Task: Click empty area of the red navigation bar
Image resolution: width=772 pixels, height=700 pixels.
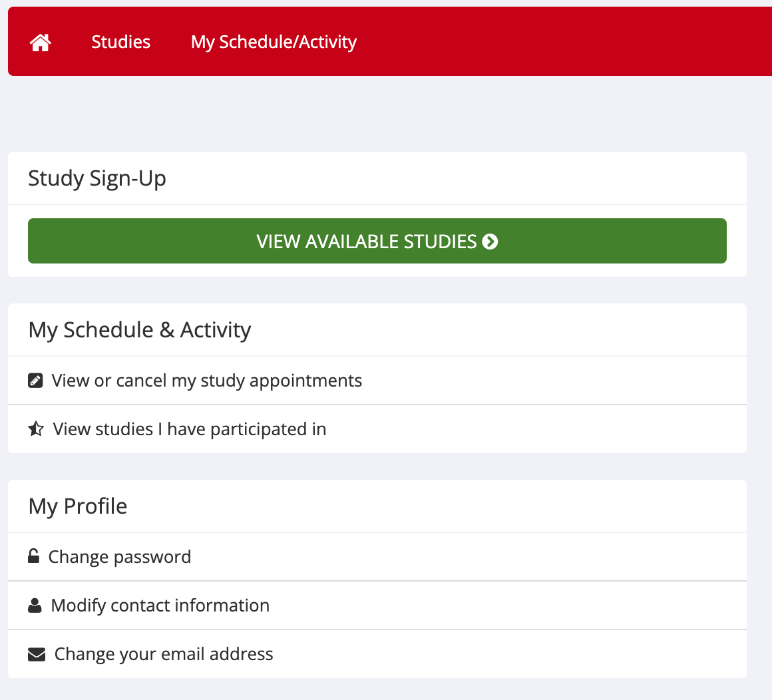Action: click(566, 42)
